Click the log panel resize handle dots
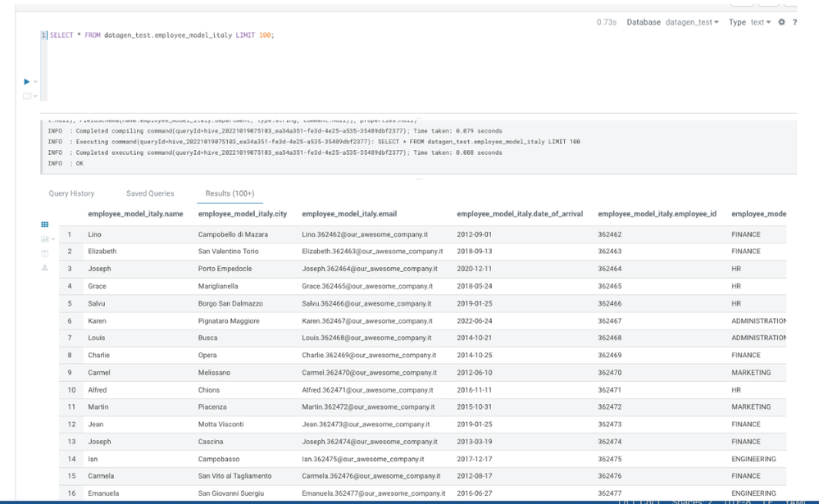This screenshot has height=504, width=819. (419, 179)
